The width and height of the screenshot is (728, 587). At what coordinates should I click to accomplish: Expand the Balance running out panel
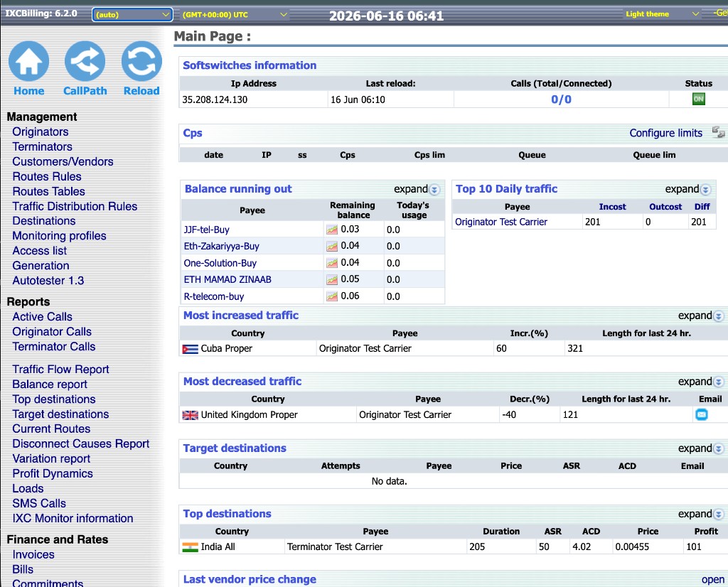pyautogui.click(x=417, y=189)
